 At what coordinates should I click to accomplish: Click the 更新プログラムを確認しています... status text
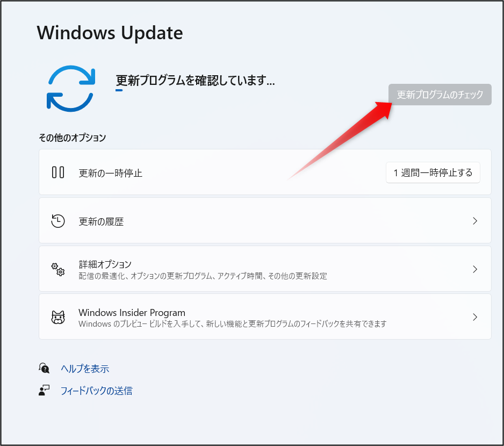point(196,80)
